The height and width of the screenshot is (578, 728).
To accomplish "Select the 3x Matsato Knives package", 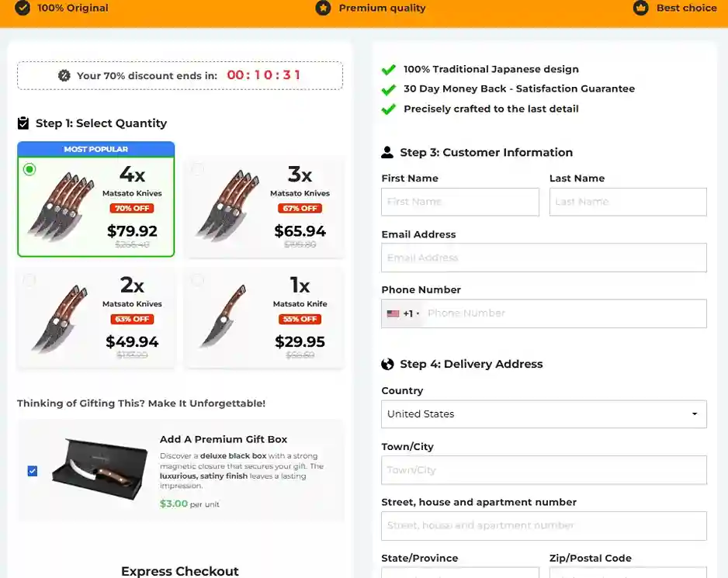I will click(x=264, y=203).
